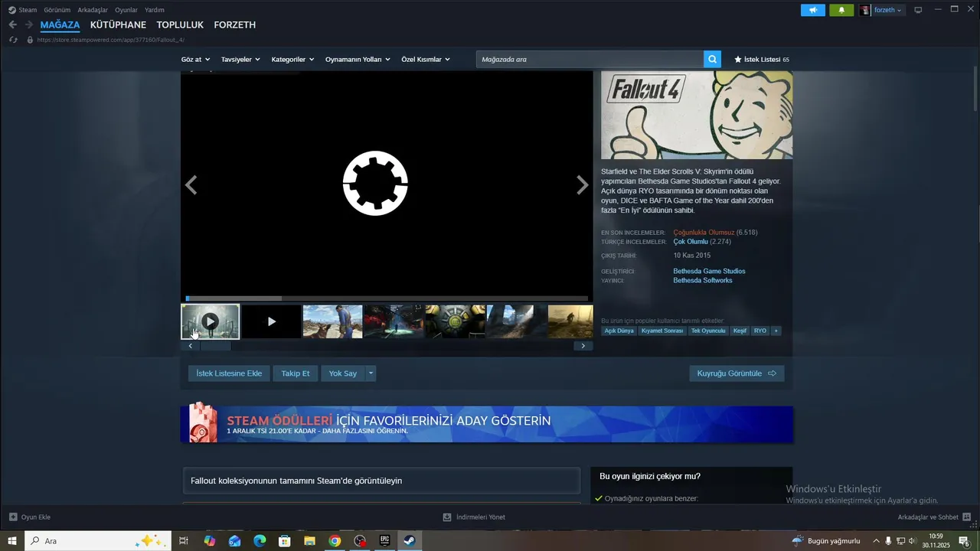Seek in the video progress bar

tap(387, 298)
